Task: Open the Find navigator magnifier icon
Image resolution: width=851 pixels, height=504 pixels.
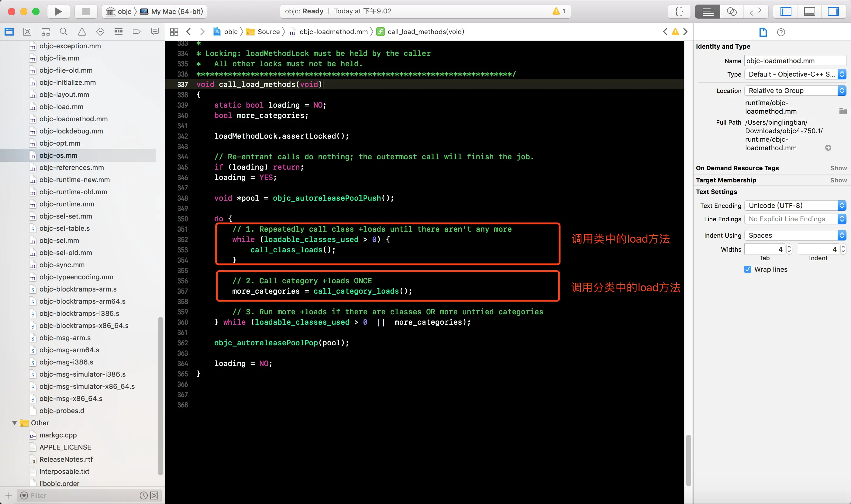Action: [x=64, y=32]
